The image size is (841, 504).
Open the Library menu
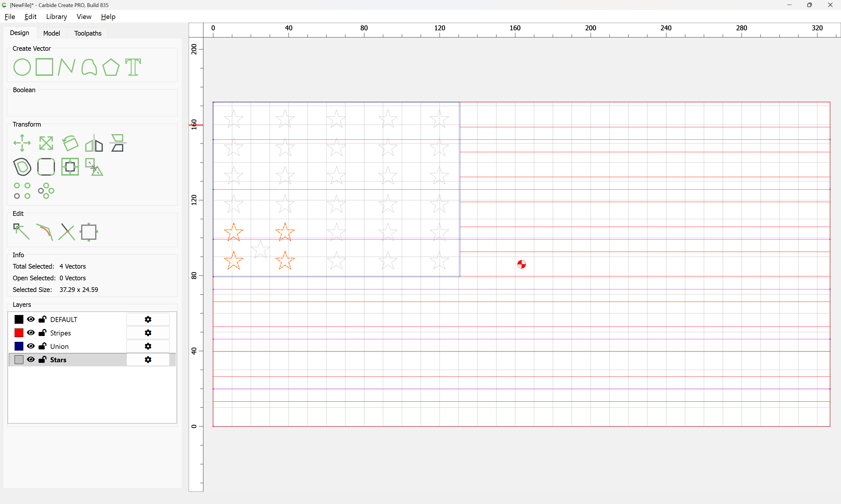pos(56,17)
